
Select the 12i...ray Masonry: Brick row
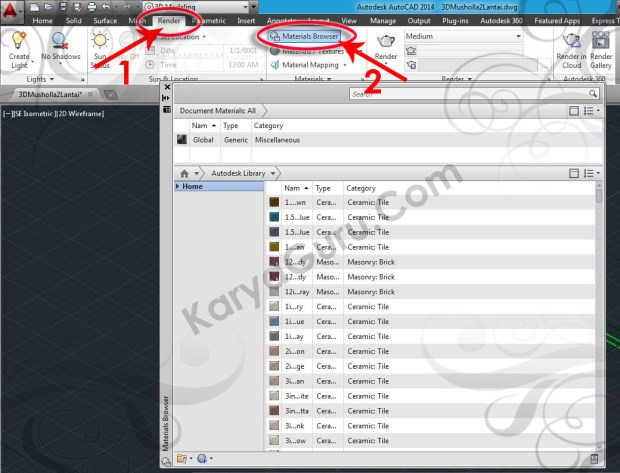pos(431,292)
